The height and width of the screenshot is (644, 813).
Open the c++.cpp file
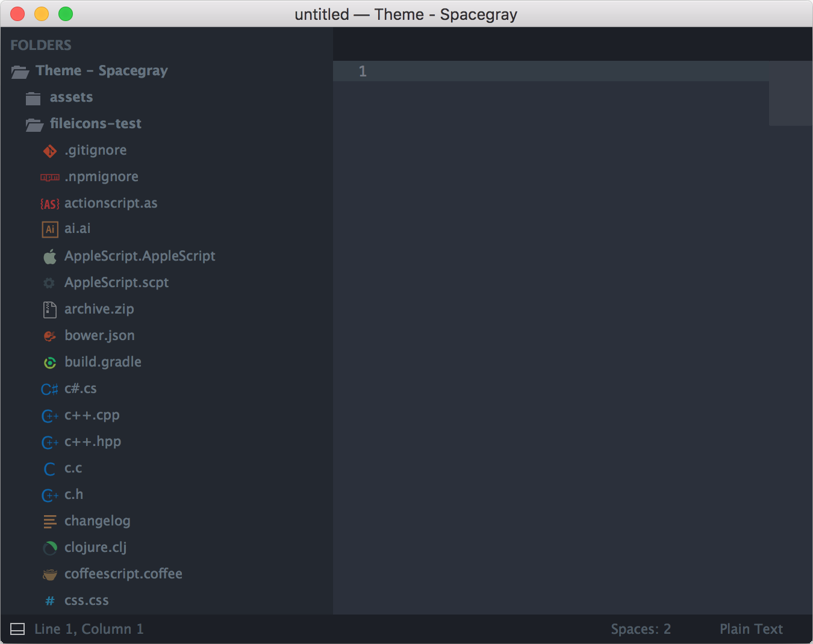coord(92,415)
